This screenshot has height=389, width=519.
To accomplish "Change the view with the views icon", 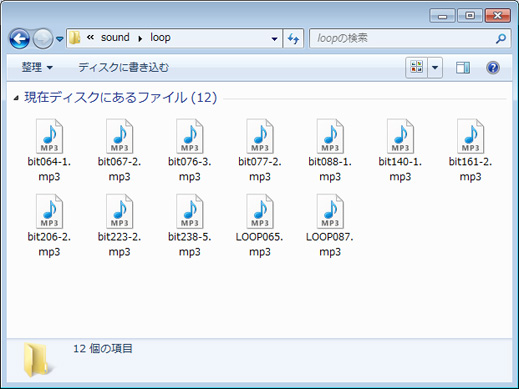I will coord(417,68).
